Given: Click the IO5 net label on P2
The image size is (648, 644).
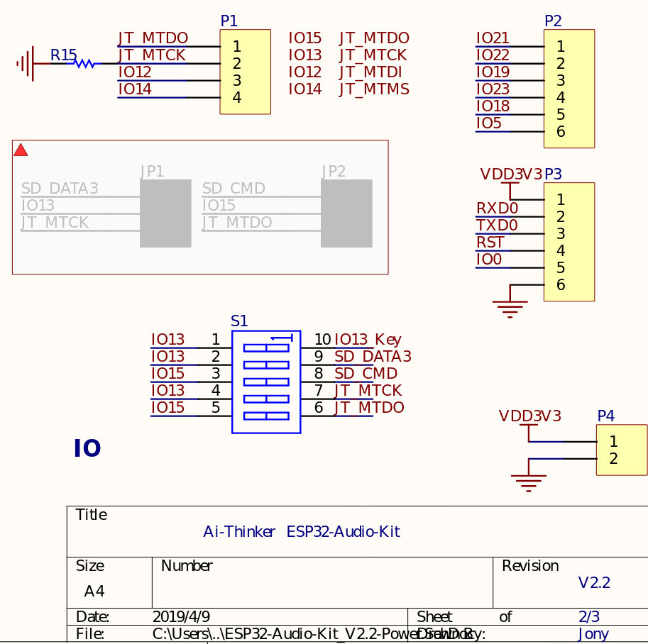Looking at the screenshot, I should tap(489, 123).
